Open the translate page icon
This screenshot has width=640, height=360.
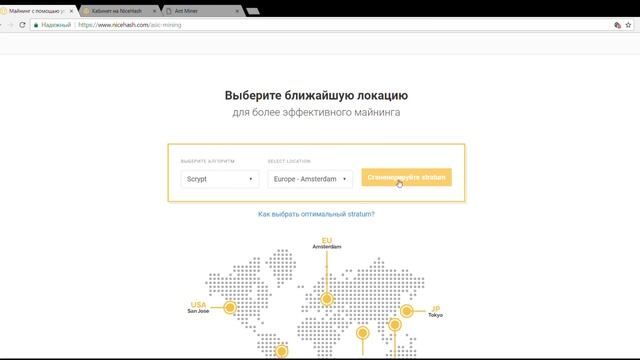pos(618,25)
